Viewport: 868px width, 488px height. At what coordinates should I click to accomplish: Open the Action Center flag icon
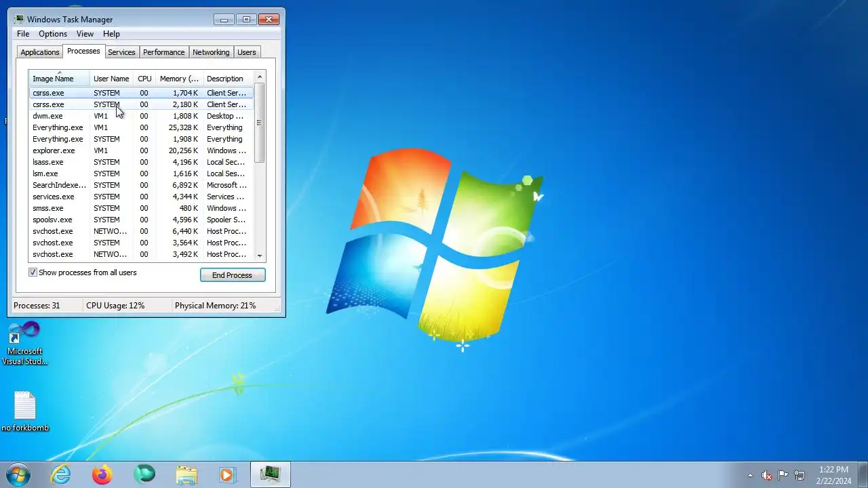click(x=783, y=475)
